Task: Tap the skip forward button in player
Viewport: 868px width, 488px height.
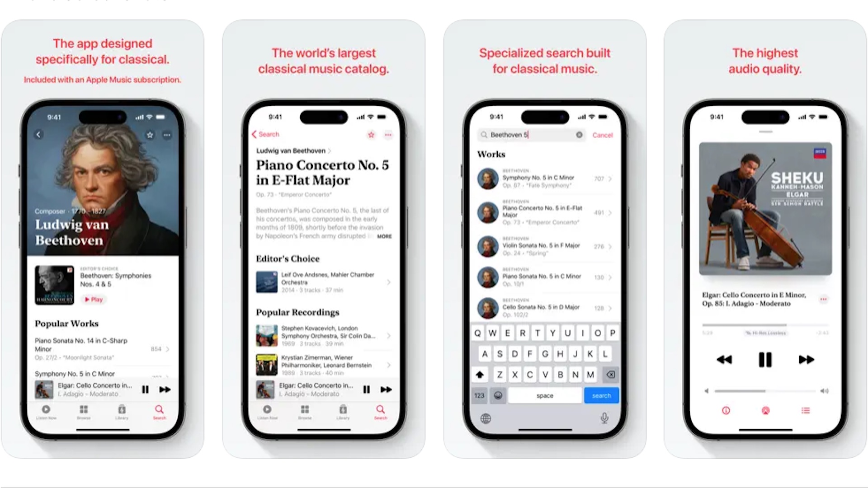Action: pyautogui.click(x=807, y=359)
